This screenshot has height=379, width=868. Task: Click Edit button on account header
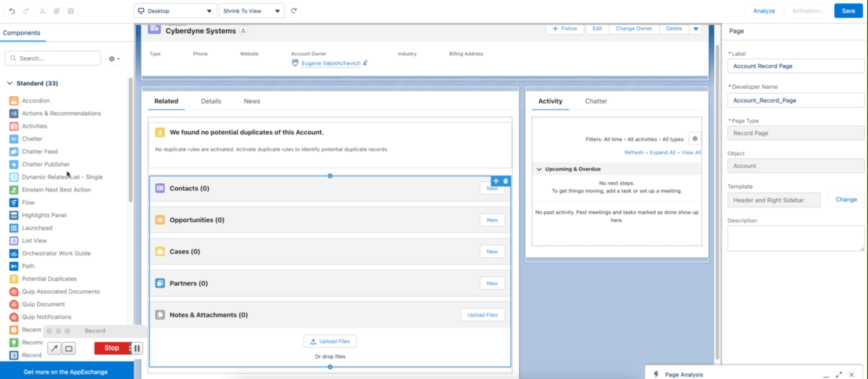[x=597, y=28]
